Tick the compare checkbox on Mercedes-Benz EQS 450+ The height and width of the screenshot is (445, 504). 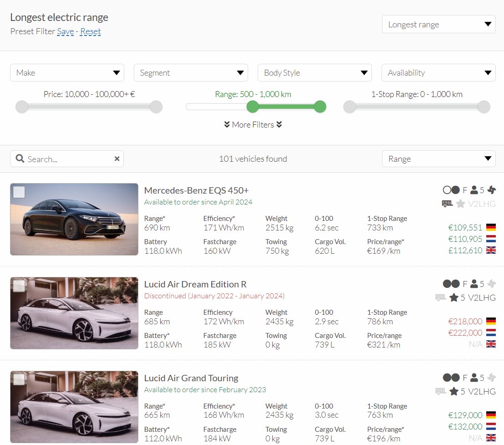[19, 192]
